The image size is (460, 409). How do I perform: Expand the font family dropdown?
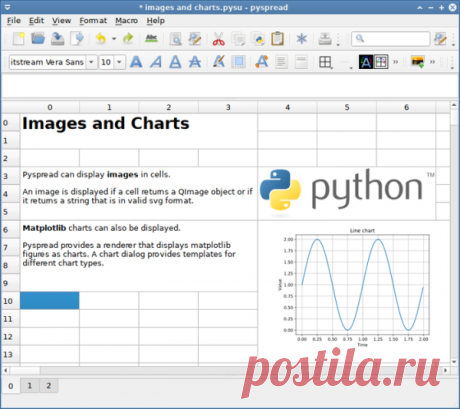coord(91,62)
